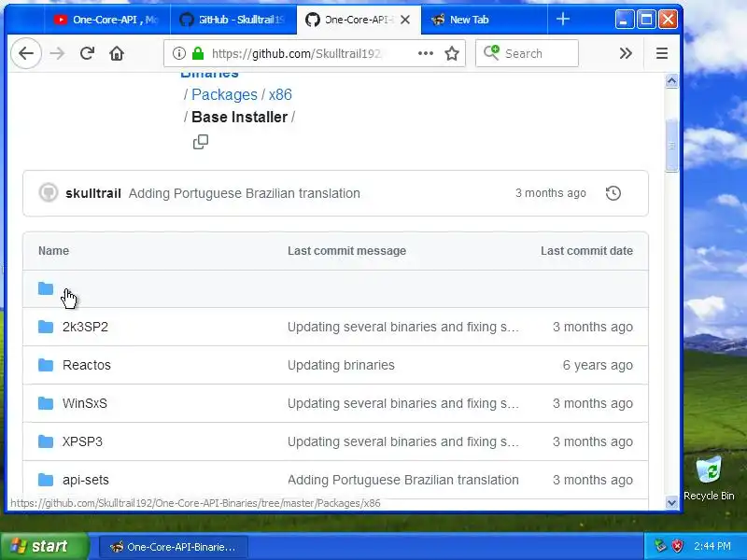Click the page scrollbar down arrow
The width and height of the screenshot is (747, 560).
point(671,502)
